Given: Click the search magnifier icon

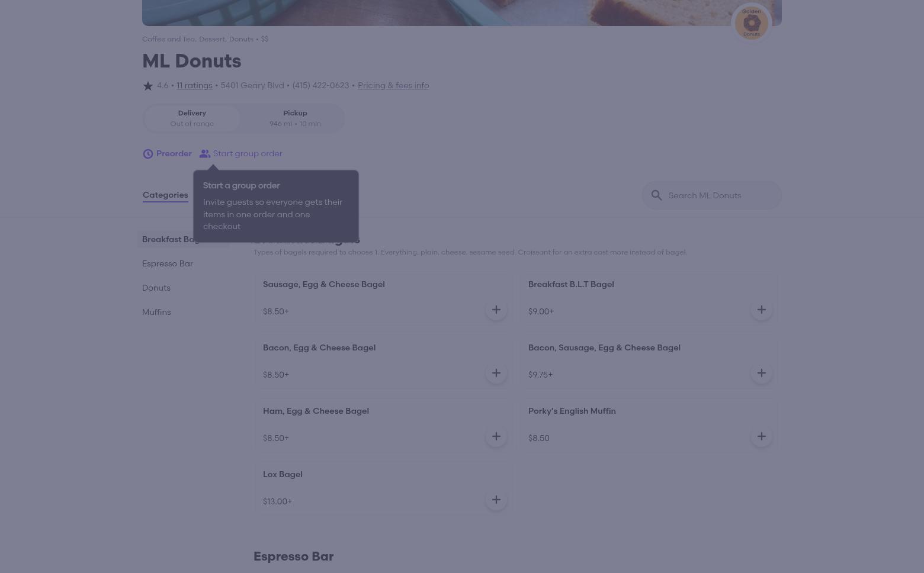Looking at the screenshot, I should coord(656,195).
